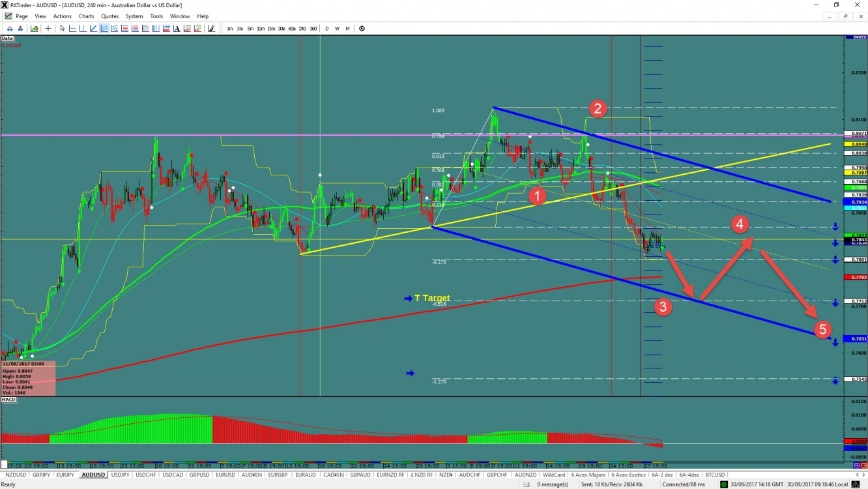Screen dimensions: 868x489
Task: Switch chart to 10m timeframe
Action: pos(261,28)
